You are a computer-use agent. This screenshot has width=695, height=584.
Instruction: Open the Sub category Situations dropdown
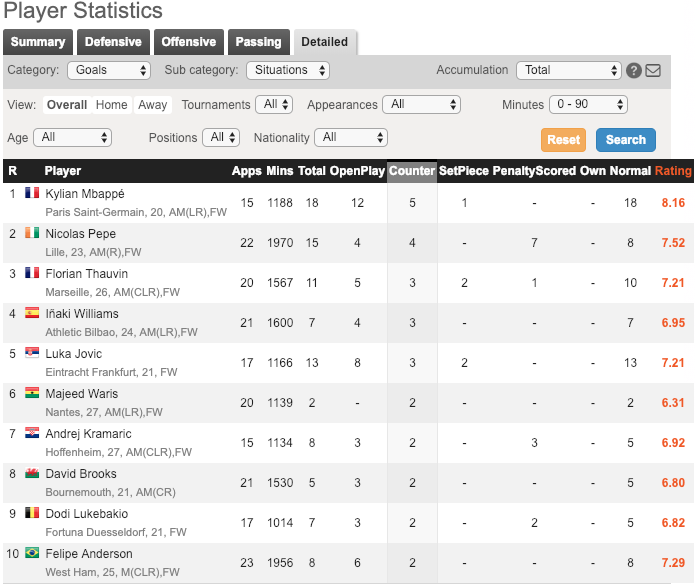click(287, 71)
